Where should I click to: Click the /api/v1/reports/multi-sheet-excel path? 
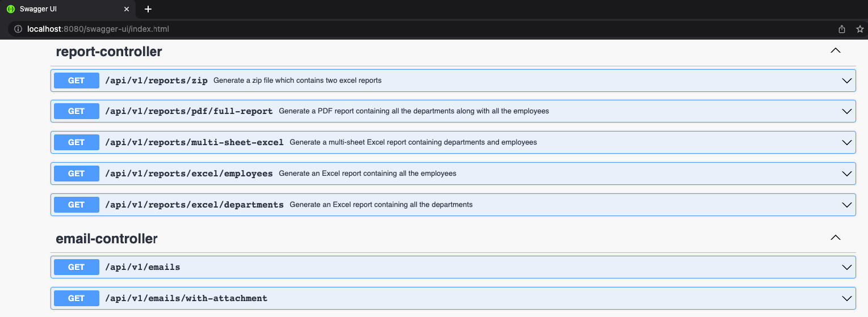click(194, 142)
